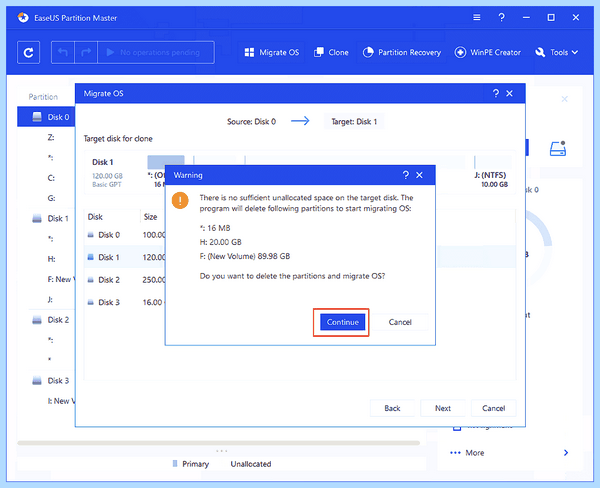Click the Size column header
The width and height of the screenshot is (600, 488).
coord(150,217)
